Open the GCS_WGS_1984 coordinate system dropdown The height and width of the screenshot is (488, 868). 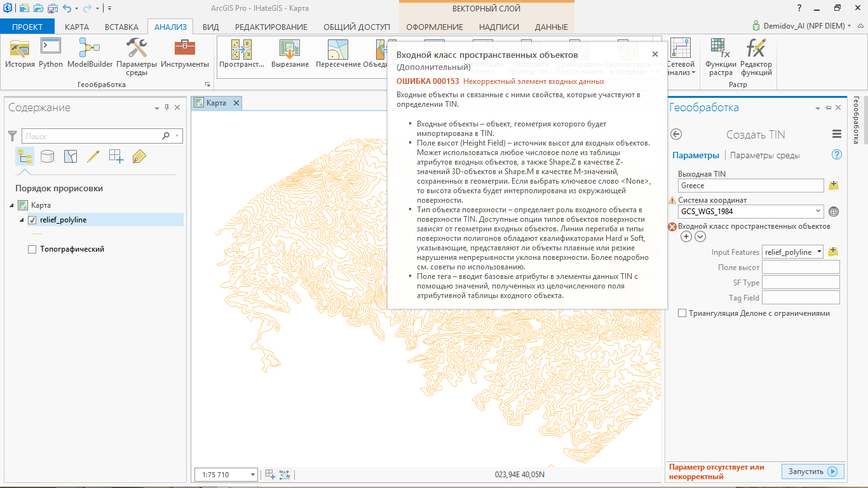[x=817, y=212]
